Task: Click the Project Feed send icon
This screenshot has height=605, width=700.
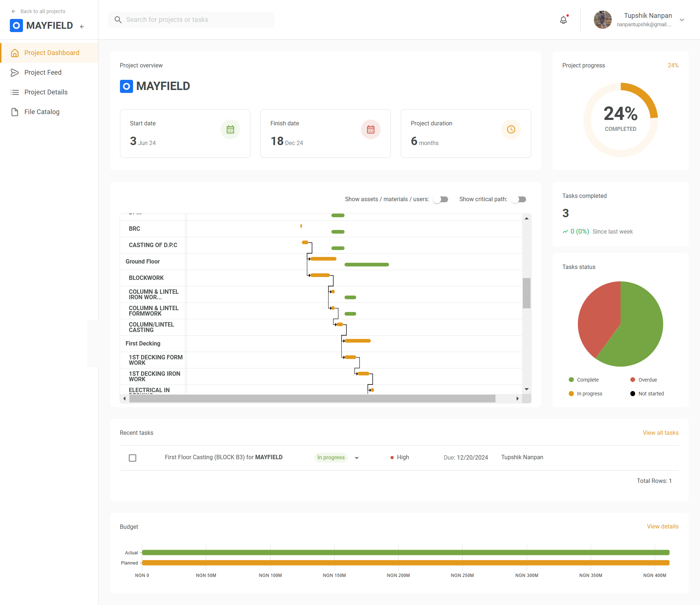Action: 15,73
